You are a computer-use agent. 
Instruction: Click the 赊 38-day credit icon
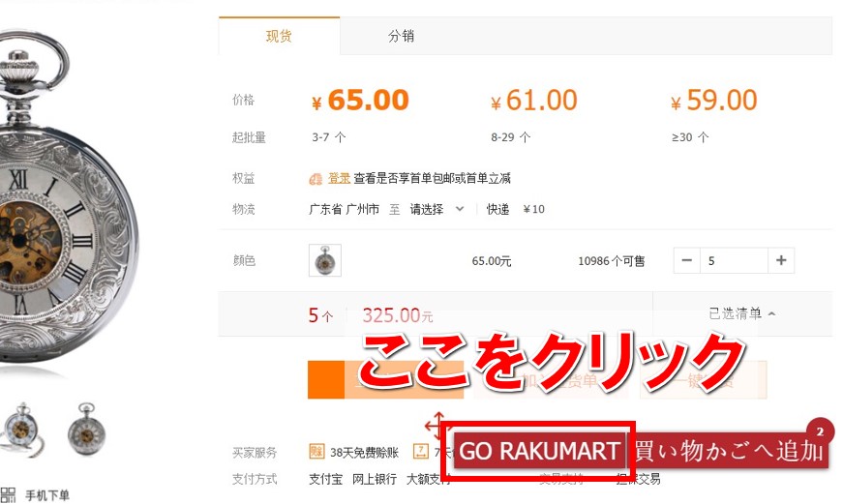click(316, 452)
